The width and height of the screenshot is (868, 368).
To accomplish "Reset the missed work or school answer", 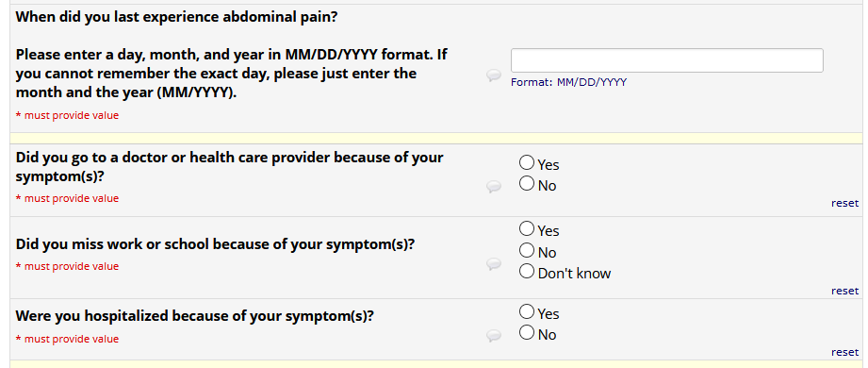I will (844, 291).
